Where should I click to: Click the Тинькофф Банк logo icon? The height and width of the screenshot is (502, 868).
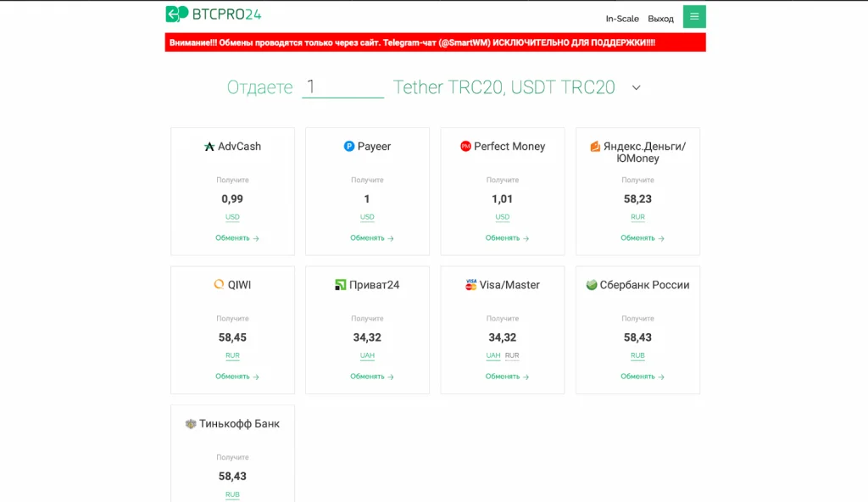click(x=191, y=424)
